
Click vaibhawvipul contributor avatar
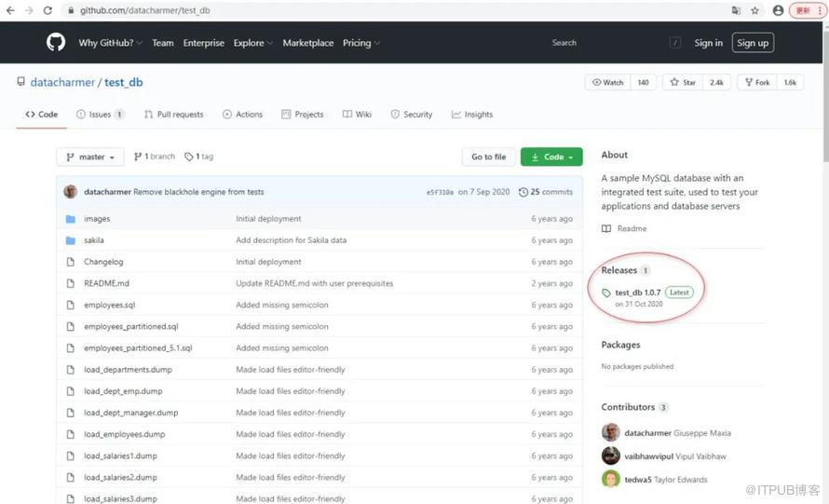(x=611, y=456)
